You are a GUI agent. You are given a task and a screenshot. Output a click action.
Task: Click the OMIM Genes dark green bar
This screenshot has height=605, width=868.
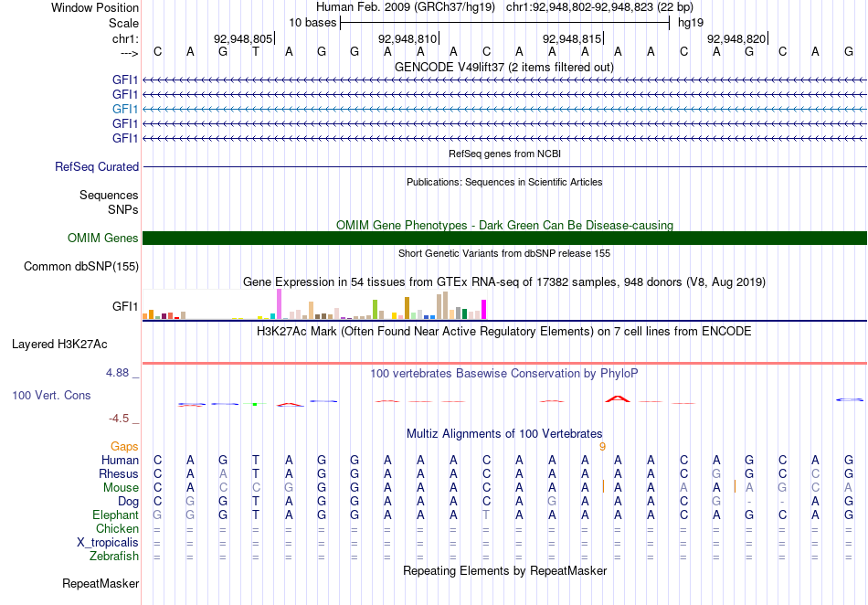(x=504, y=238)
